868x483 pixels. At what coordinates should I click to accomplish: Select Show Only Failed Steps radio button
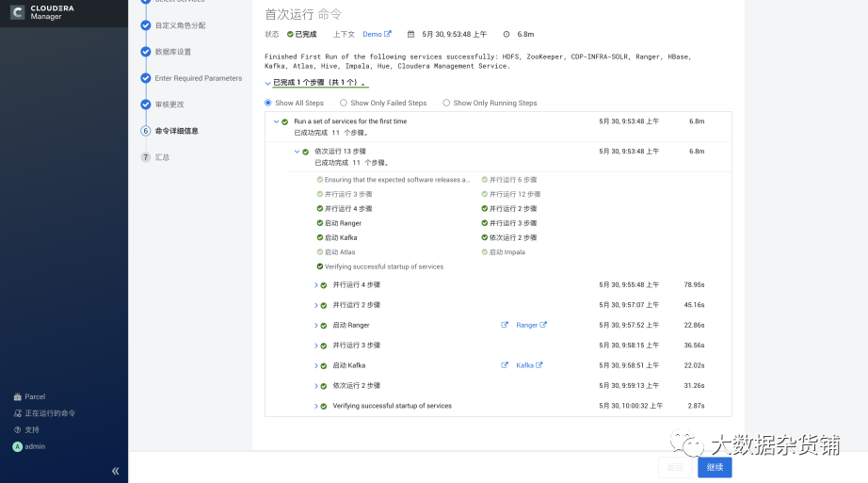[x=344, y=103]
